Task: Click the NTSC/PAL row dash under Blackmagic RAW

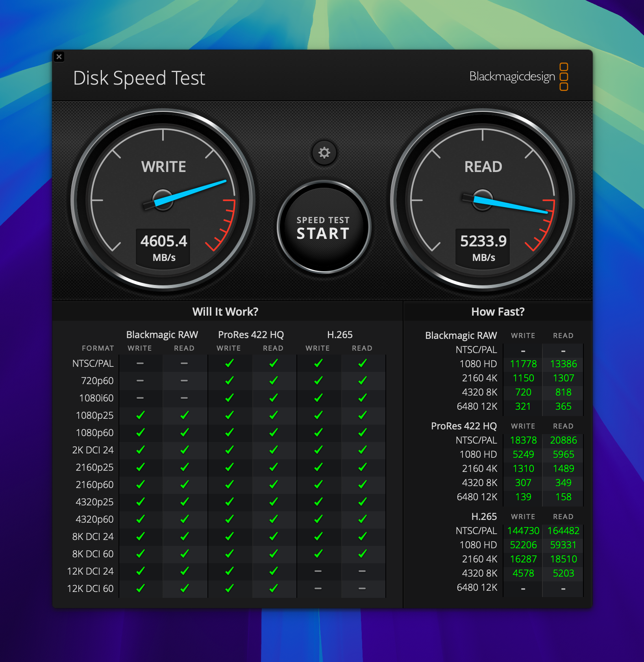Action: pyautogui.click(x=140, y=363)
